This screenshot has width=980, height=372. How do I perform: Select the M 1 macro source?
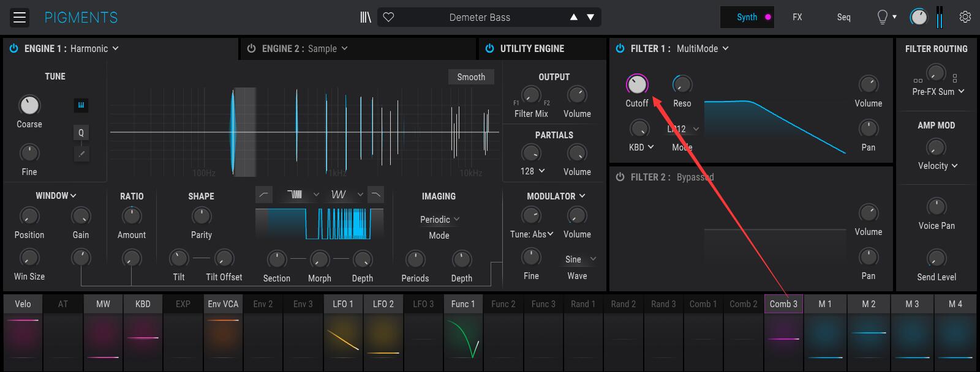click(x=825, y=304)
